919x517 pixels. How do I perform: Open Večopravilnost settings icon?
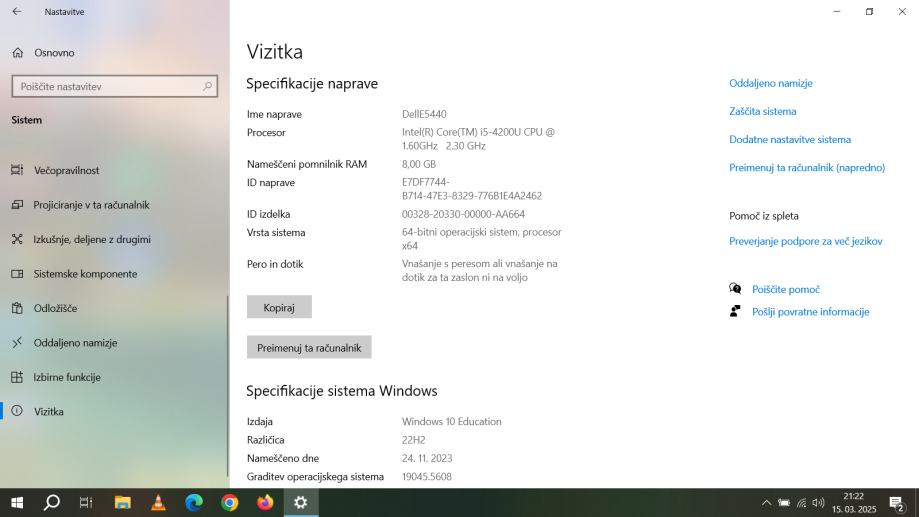coord(17,170)
